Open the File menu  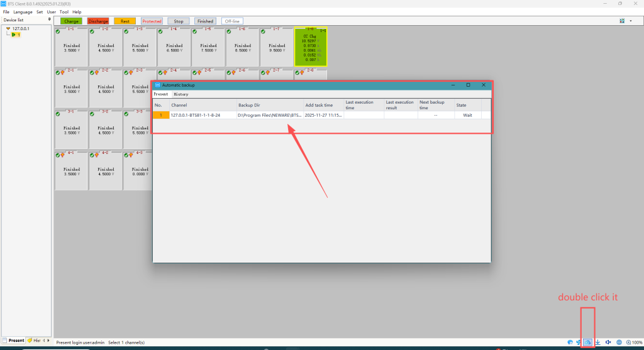6,12
